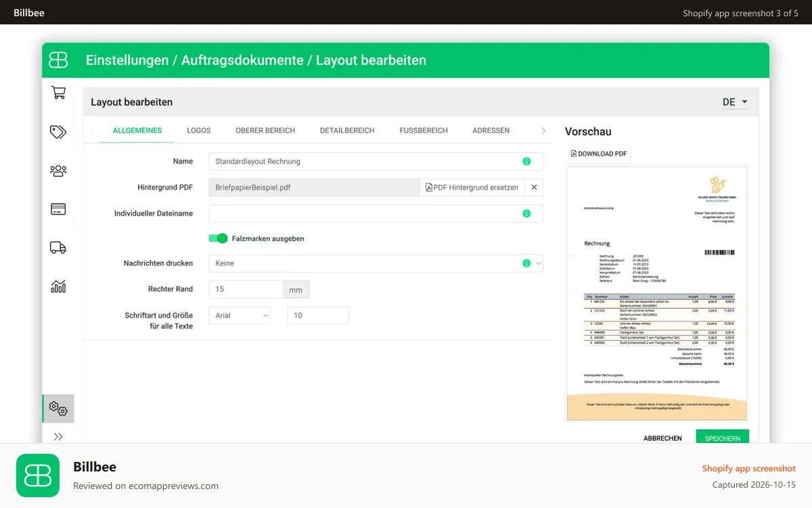Open the bar chart statistics icon
812x508 pixels.
(58, 287)
